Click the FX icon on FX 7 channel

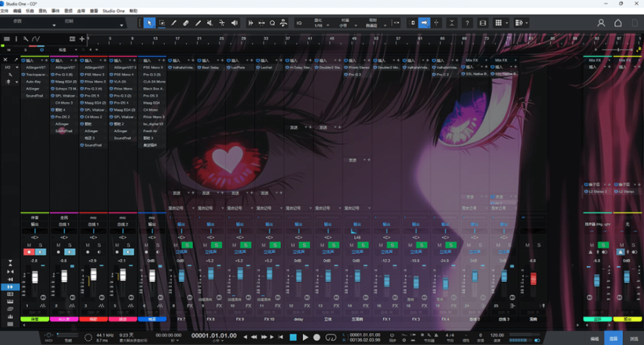(190, 306)
